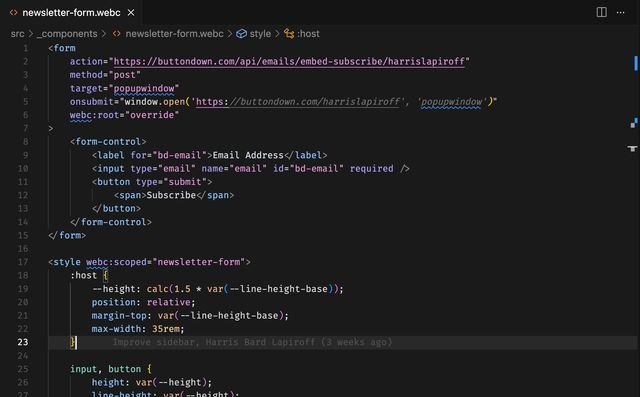Open the more actions ellipsis menu
This screenshot has height=397, width=640.
tap(620, 12)
